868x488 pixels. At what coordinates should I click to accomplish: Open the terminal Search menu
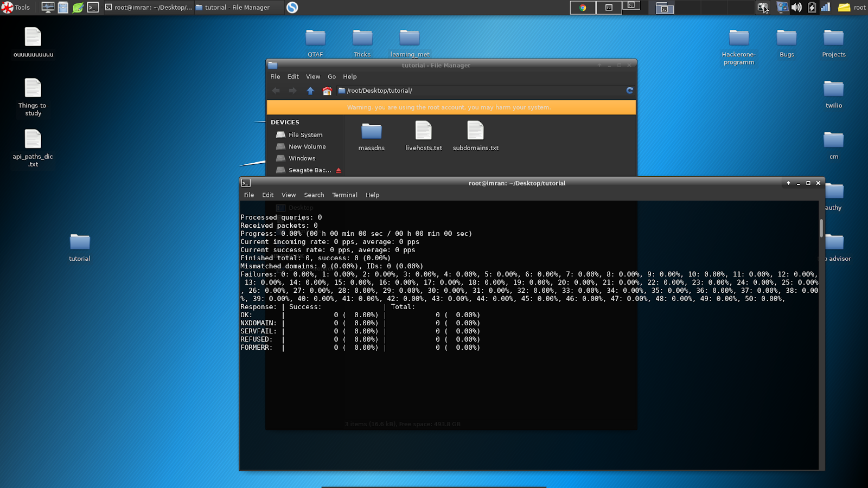(x=314, y=195)
